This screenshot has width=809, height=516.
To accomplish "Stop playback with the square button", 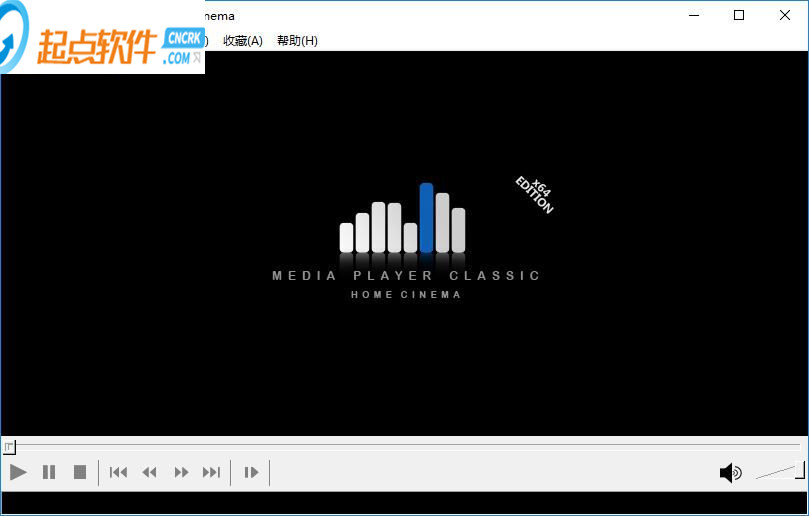I will tap(80, 472).
